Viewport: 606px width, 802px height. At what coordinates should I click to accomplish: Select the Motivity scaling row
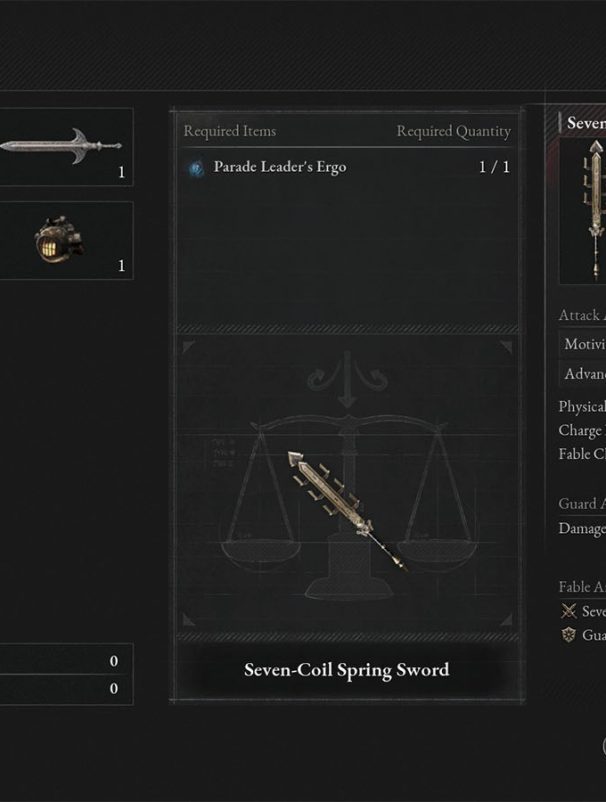(x=582, y=344)
